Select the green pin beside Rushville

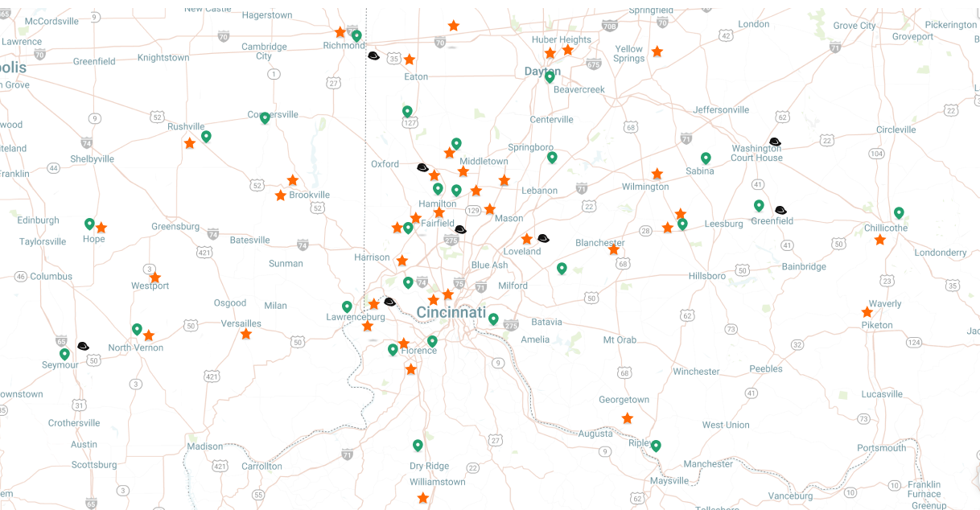(206, 137)
